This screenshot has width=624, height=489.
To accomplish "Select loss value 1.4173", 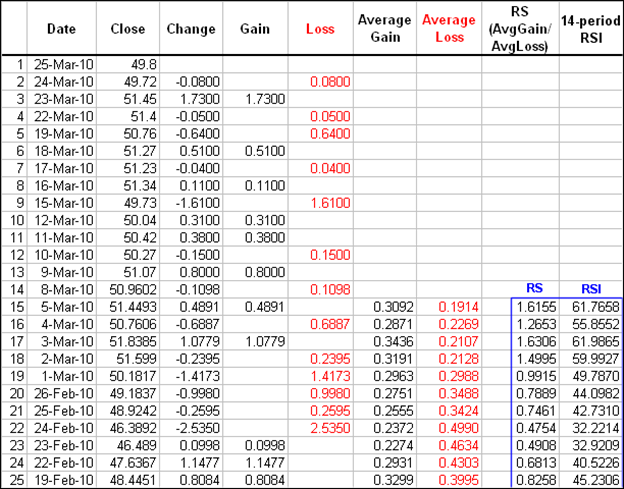I will tap(331, 376).
